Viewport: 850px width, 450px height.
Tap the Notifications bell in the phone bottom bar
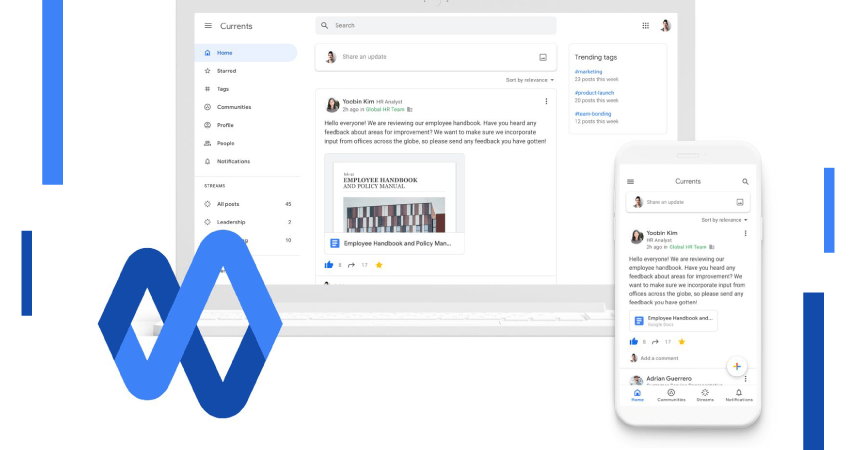(x=738, y=394)
